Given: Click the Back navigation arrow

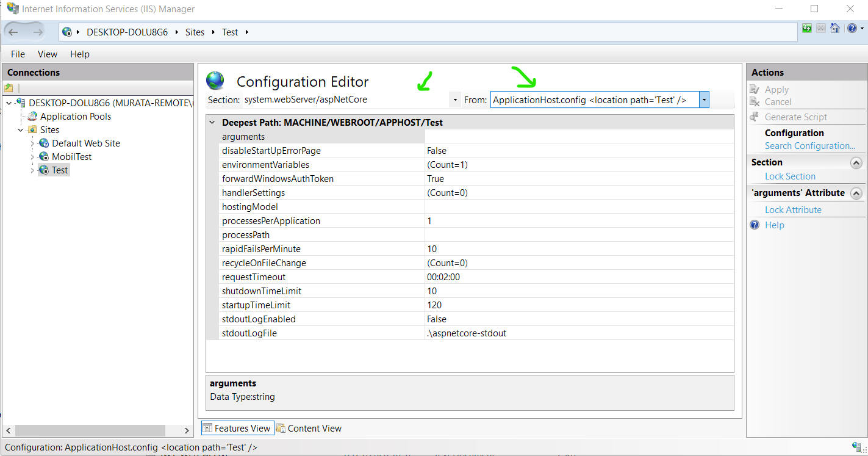Looking at the screenshot, I should [x=14, y=32].
